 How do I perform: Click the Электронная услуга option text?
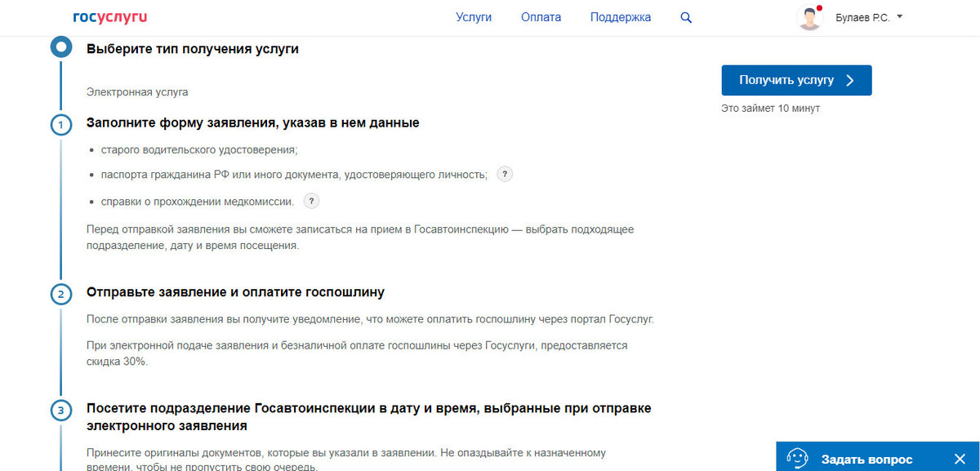(x=137, y=92)
